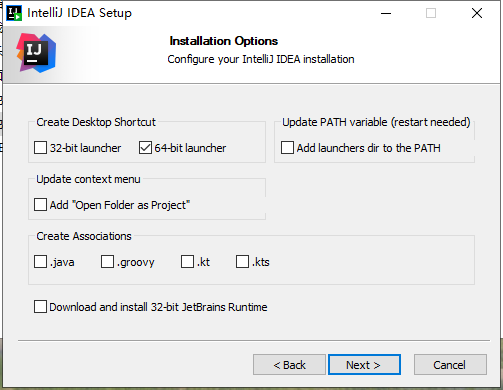Image resolution: width=503 pixels, height=390 pixels.
Task: Click the Update context menu group label
Action: coord(88,179)
